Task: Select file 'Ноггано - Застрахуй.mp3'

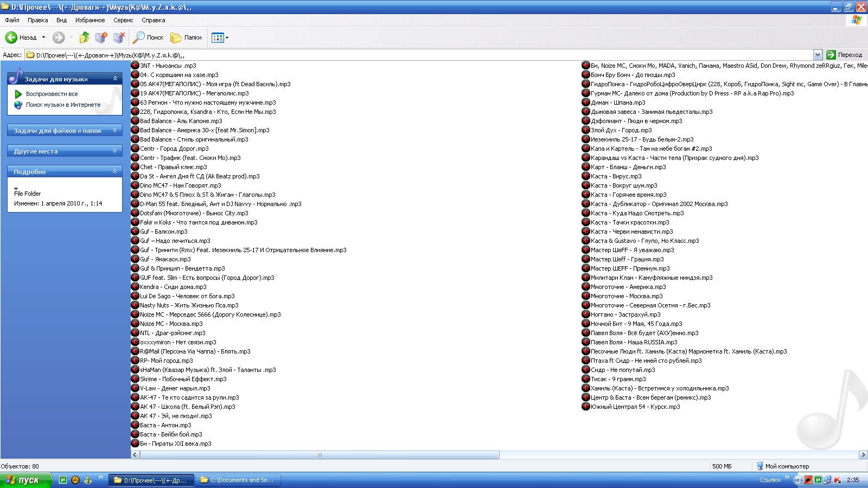Action: click(622, 314)
